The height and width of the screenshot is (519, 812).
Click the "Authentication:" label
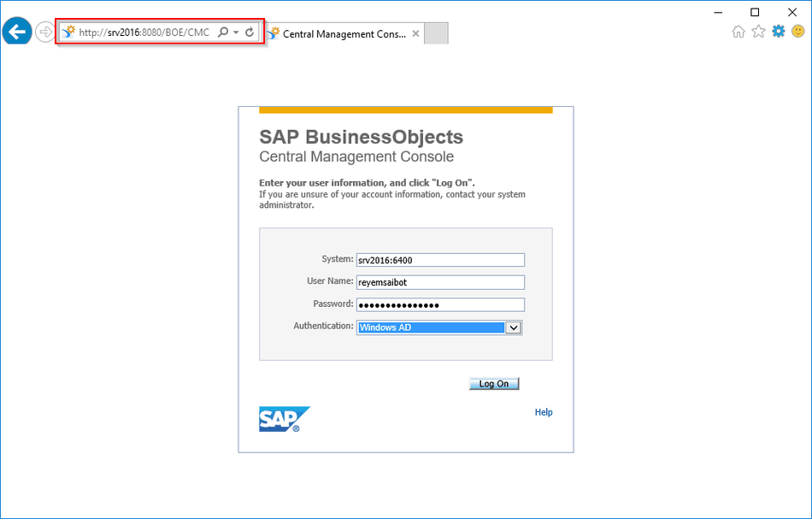pos(323,326)
